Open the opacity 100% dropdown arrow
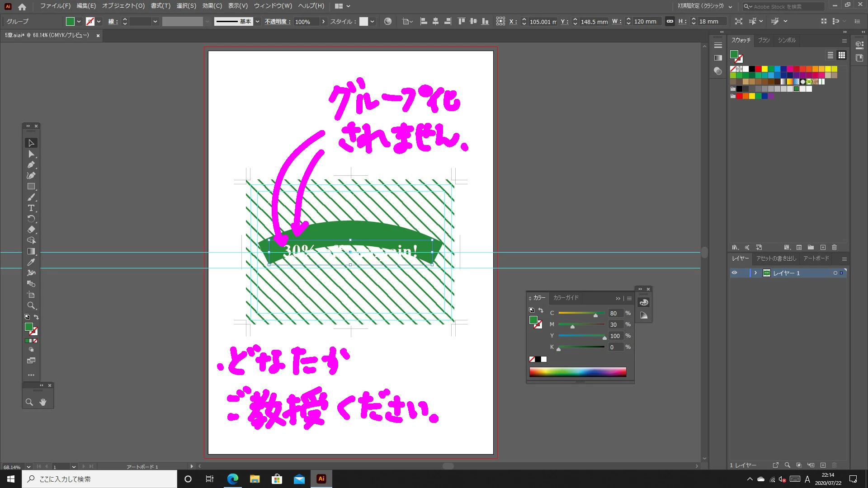 tap(323, 21)
